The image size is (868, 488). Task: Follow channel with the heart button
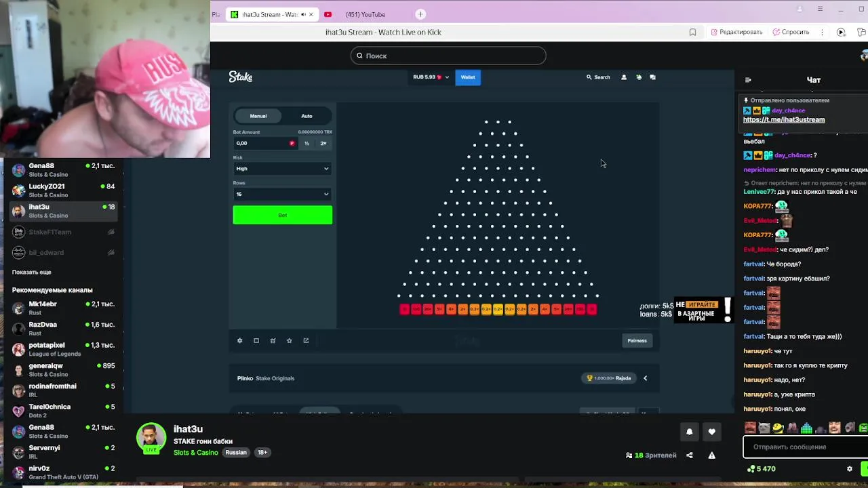point(711,432)
